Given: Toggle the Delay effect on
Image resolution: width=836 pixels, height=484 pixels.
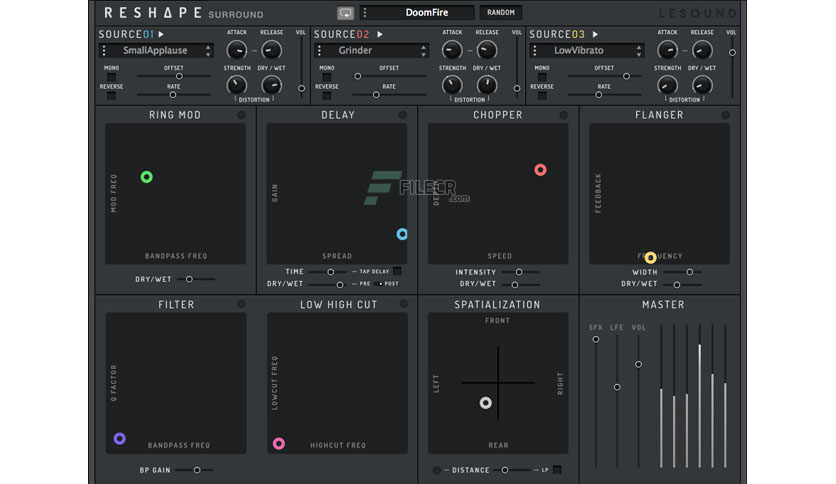Looking at the screenshot, I should click(x=403, y=115).
